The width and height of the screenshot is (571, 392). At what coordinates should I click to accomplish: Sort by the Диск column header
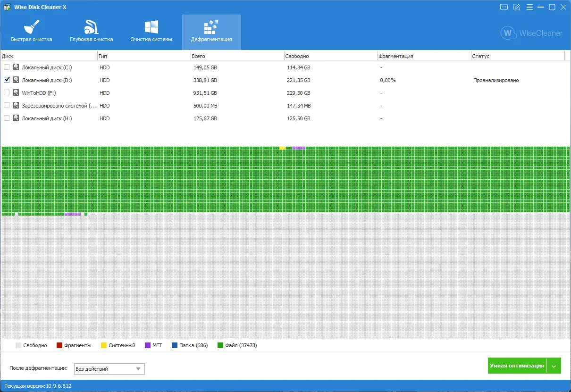(49, 56)
